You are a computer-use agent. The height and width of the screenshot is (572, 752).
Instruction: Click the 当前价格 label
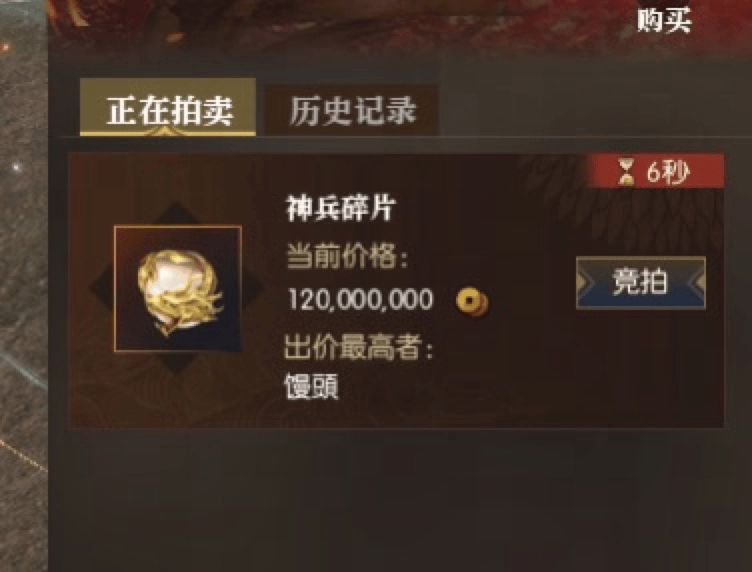point(347,256)
